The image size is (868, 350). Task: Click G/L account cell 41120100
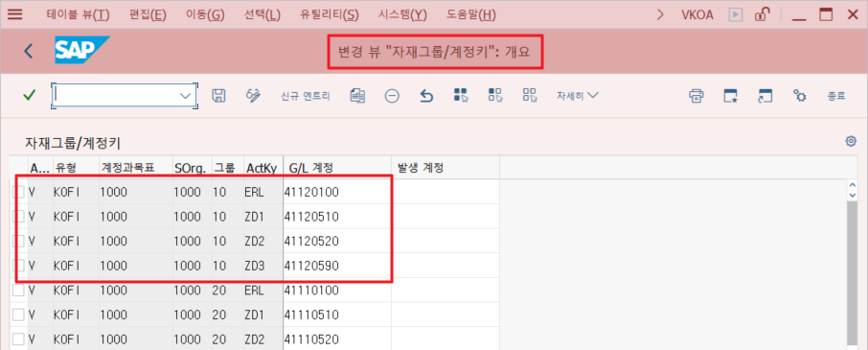[x=337, y=192]
